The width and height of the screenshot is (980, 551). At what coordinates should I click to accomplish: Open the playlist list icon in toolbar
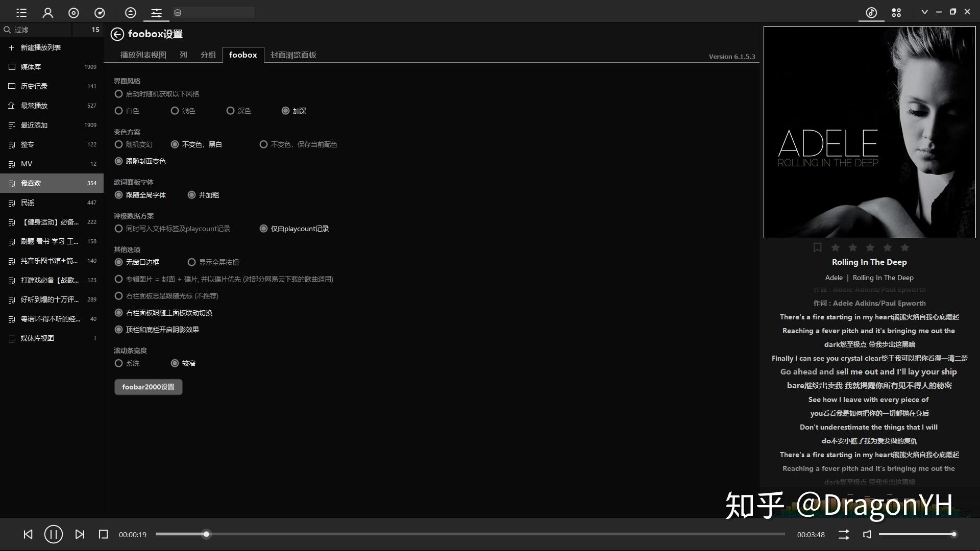[21, 12]
